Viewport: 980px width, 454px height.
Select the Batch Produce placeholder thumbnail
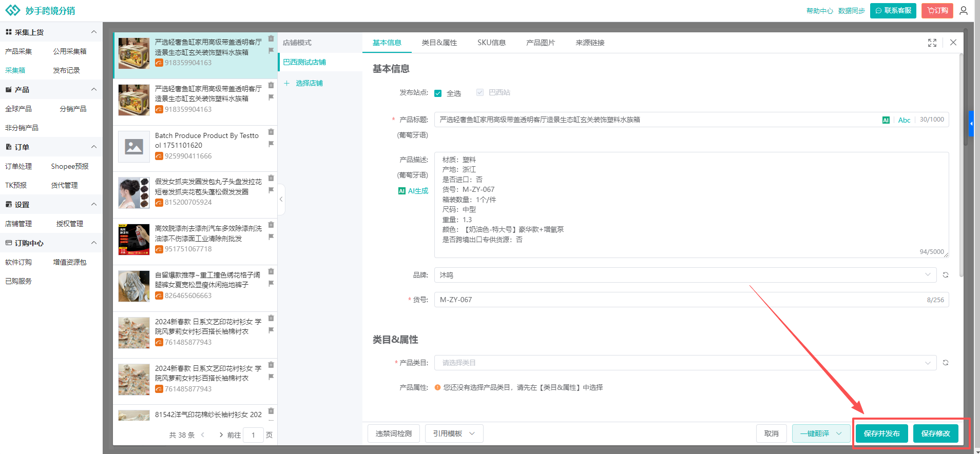(x=134, y=147)
